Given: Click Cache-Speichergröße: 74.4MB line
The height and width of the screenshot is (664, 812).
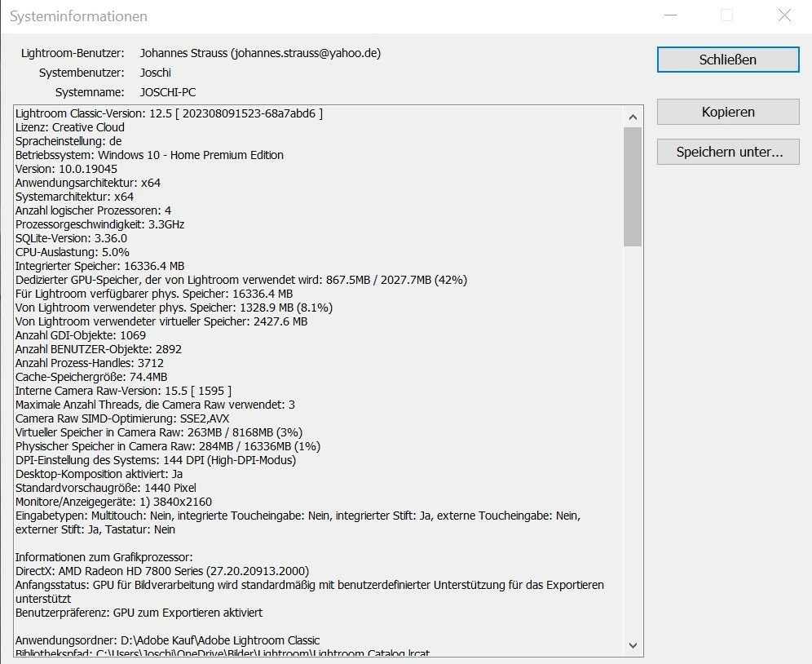Looking at the screenshot, I should pyautogui.click(x=91, y=377).
